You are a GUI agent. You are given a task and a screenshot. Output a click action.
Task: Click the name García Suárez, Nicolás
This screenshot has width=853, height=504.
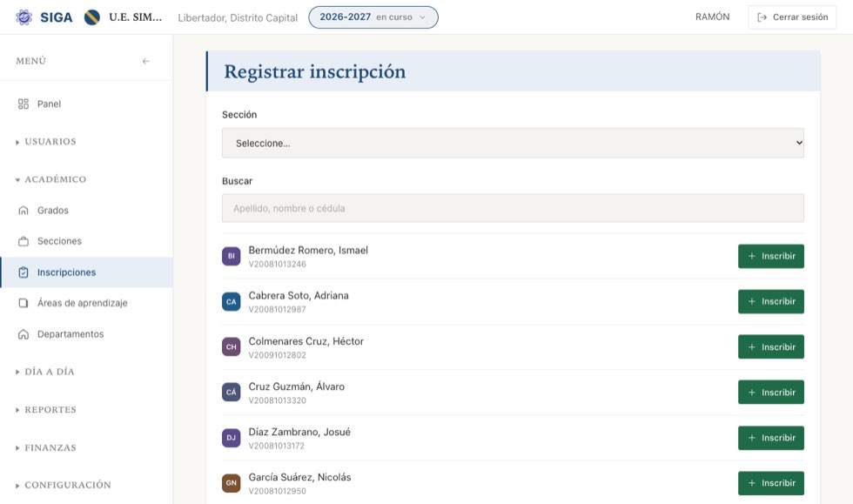pos(299,477)
